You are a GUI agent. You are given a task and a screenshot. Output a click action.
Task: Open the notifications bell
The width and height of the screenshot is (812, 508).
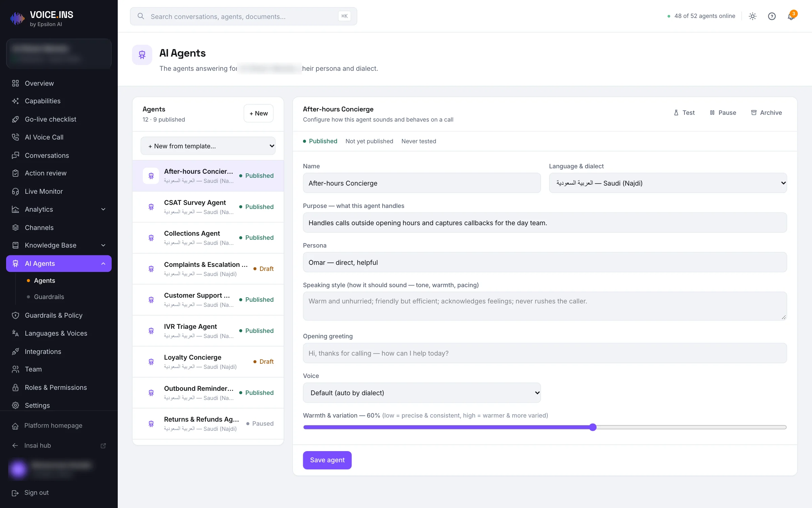tap(791, 16)
